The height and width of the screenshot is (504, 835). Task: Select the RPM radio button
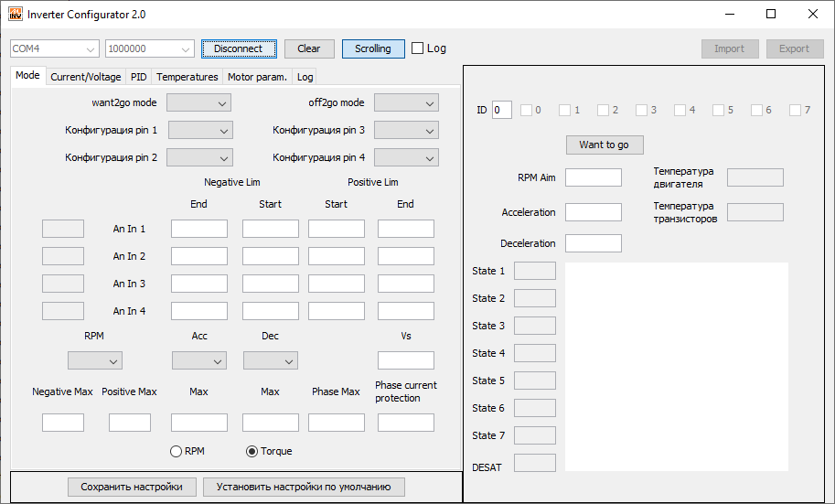(x=177, y=451)
